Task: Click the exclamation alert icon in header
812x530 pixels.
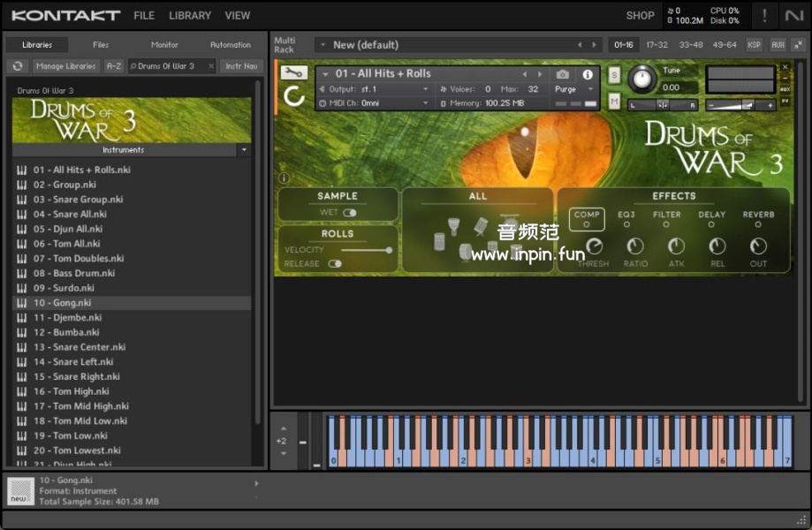Action: tap(764, 15)
